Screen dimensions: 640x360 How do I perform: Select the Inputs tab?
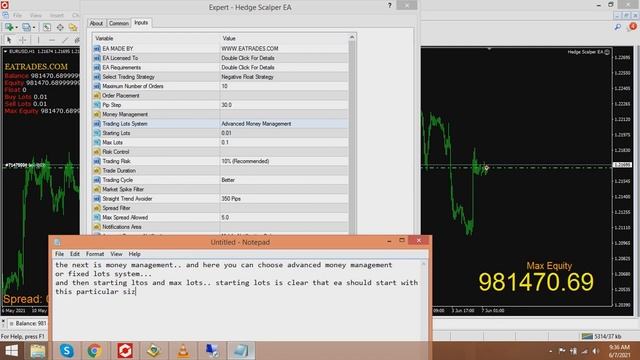point(141,23)
